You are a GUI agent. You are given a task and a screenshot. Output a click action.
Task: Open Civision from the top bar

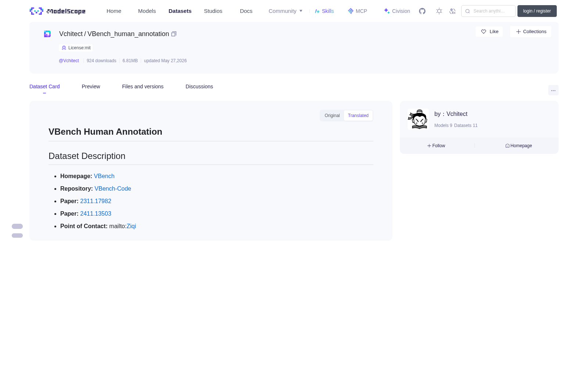397,11
